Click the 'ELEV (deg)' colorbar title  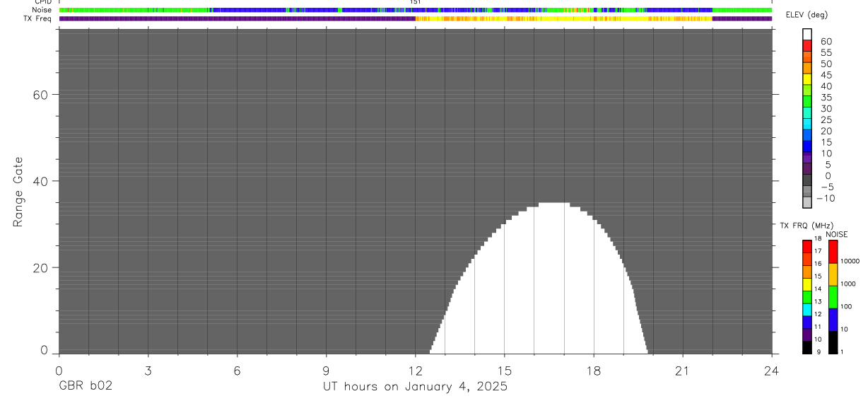(x=807, y=15)
